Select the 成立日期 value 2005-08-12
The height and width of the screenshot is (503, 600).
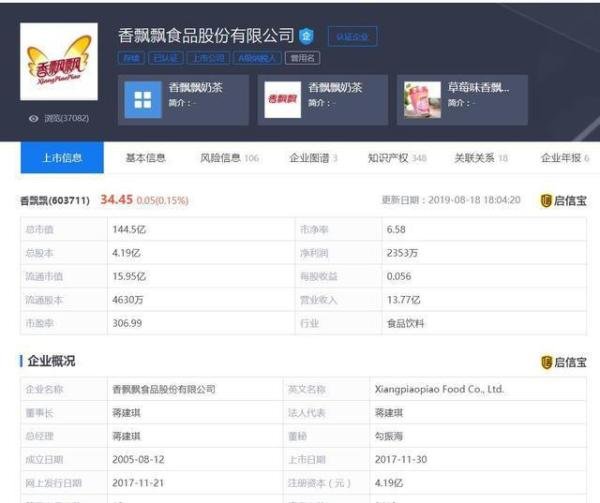pyautogui.click(x=138, y=460)
